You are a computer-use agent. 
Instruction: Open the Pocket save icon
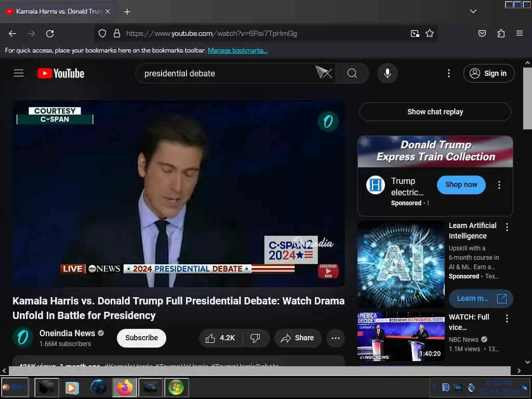[x=482, y=33]
